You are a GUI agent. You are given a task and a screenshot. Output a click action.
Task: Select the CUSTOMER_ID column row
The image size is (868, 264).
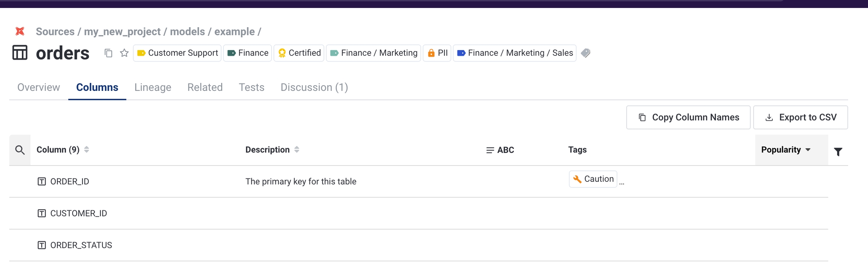pos(78,213)
